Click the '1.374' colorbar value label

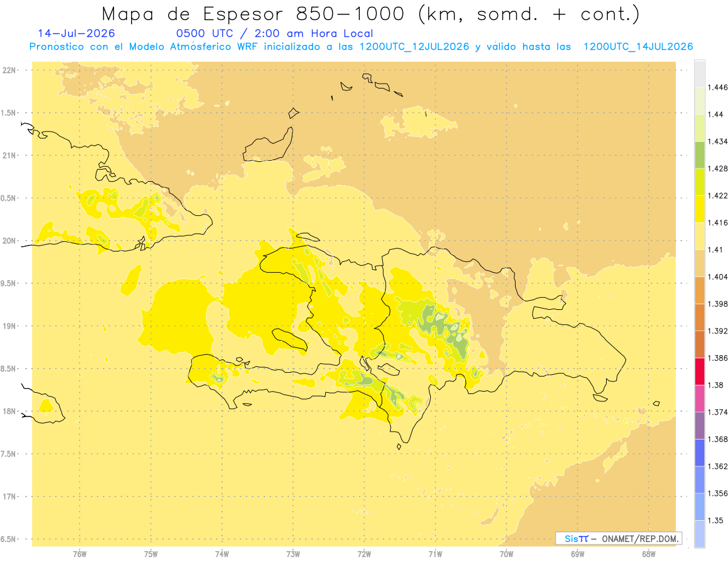718,412
